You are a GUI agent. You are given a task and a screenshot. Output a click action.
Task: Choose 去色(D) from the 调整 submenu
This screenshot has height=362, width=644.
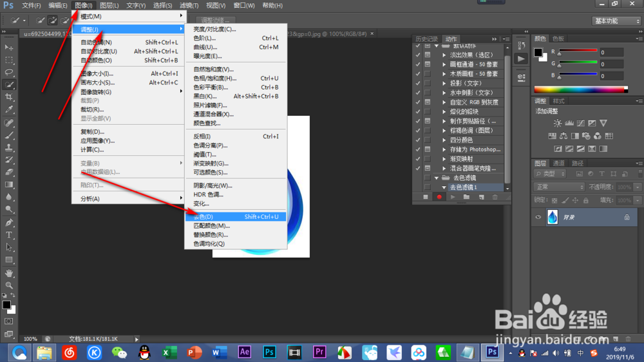tap(235, 216)
